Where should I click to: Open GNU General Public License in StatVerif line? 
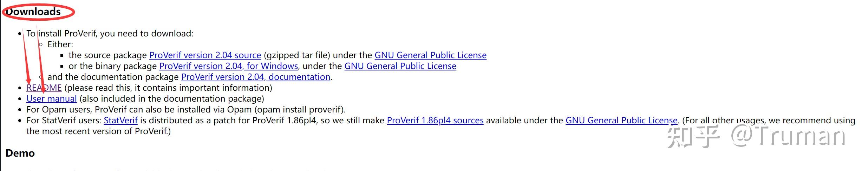coord(621,120)
